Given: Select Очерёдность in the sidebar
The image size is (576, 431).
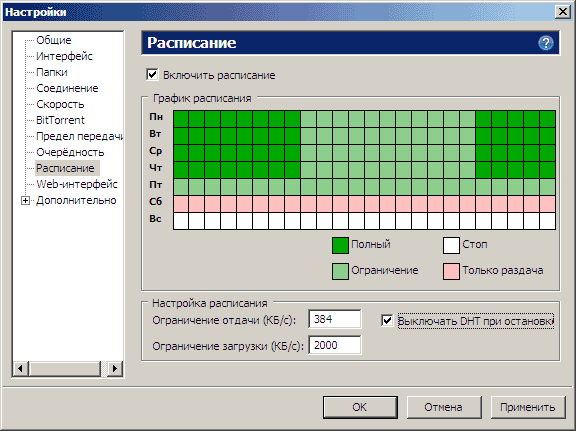Looking at the screenshot, I should point(70,152).
